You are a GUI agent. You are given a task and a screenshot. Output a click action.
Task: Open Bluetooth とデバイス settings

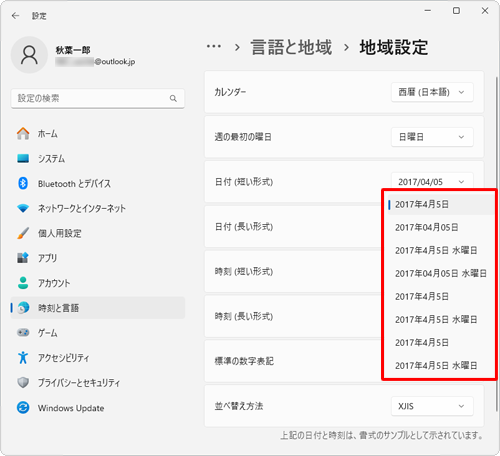[x=98, y=183]
